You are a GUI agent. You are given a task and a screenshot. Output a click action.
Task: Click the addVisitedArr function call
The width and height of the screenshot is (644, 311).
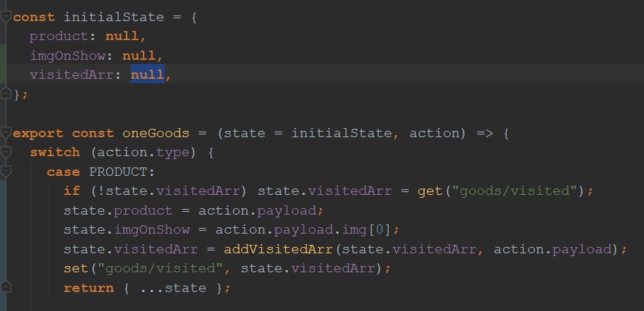pyautogui.click(x=278, y=249)
